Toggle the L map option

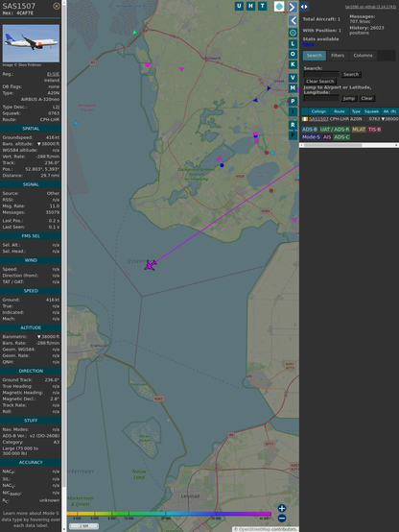pos(293,44)
